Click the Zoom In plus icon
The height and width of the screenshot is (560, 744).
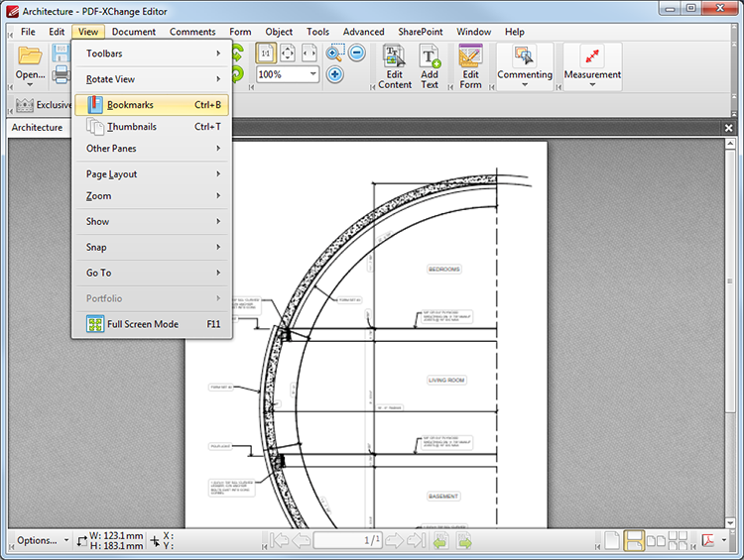[x=335, y=74]
